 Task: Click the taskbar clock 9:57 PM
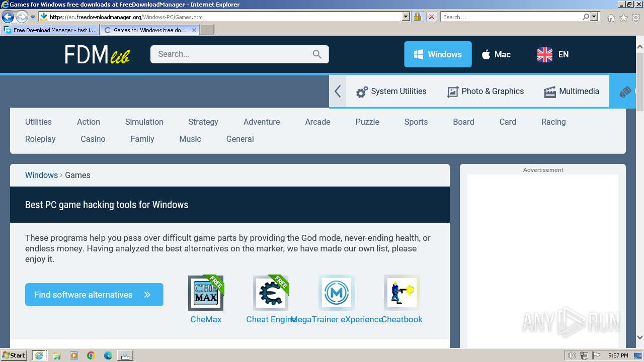[x=618, y=355]
